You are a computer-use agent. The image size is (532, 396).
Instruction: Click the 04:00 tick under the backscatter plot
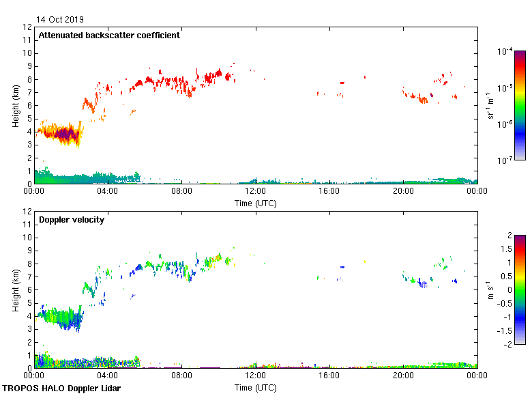[108, 192]
